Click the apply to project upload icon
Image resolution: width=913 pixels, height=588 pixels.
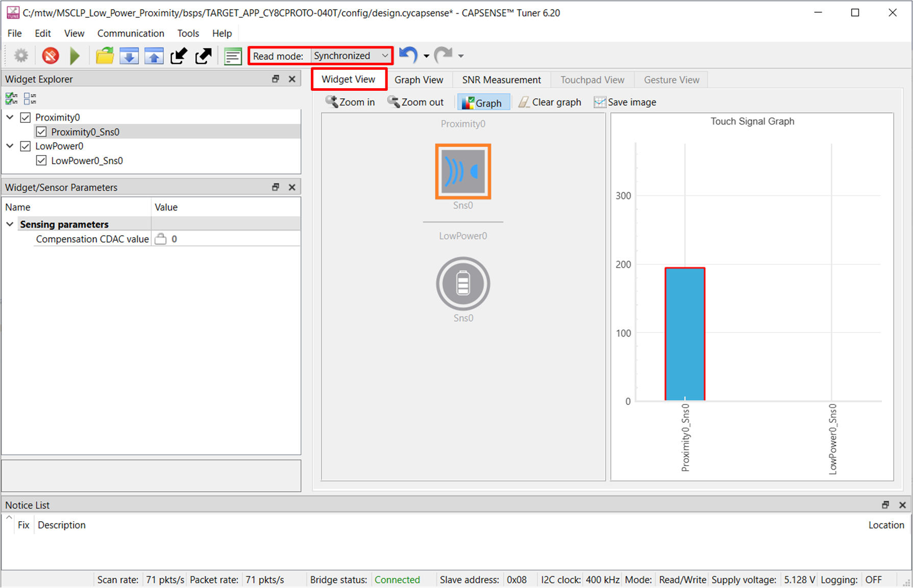click(x=154, y=56)
